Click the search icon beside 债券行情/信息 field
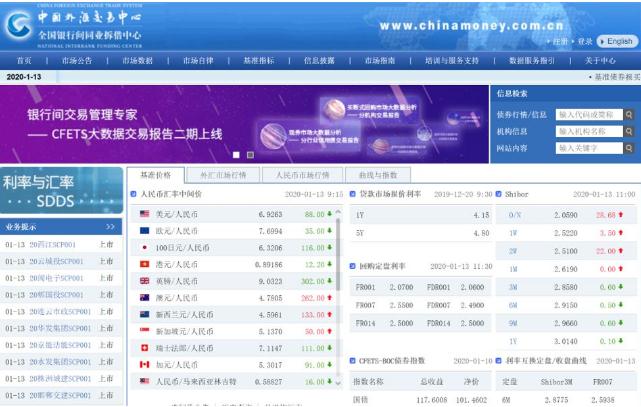Image resolution: width=641 pixels, height=407 pixels. click(x=629, y=115)
